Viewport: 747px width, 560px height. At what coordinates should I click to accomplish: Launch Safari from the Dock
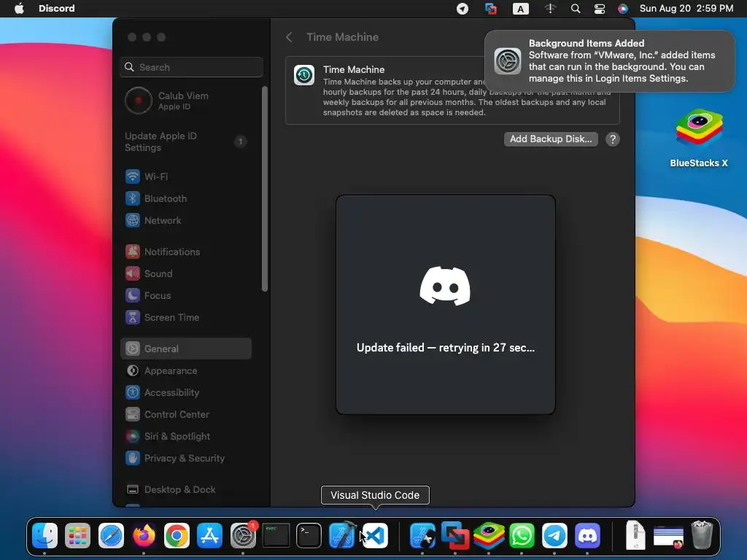coord(111,536)
